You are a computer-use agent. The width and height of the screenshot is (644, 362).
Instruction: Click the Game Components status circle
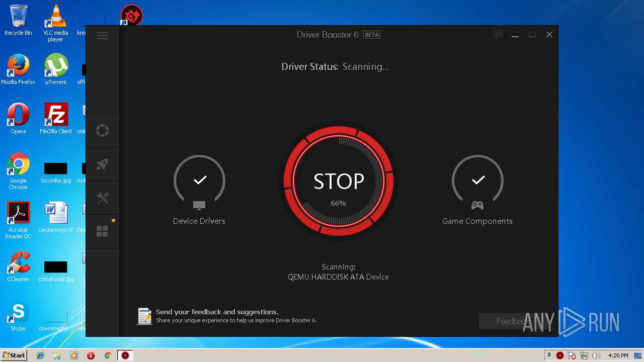(x=477, y=181)
